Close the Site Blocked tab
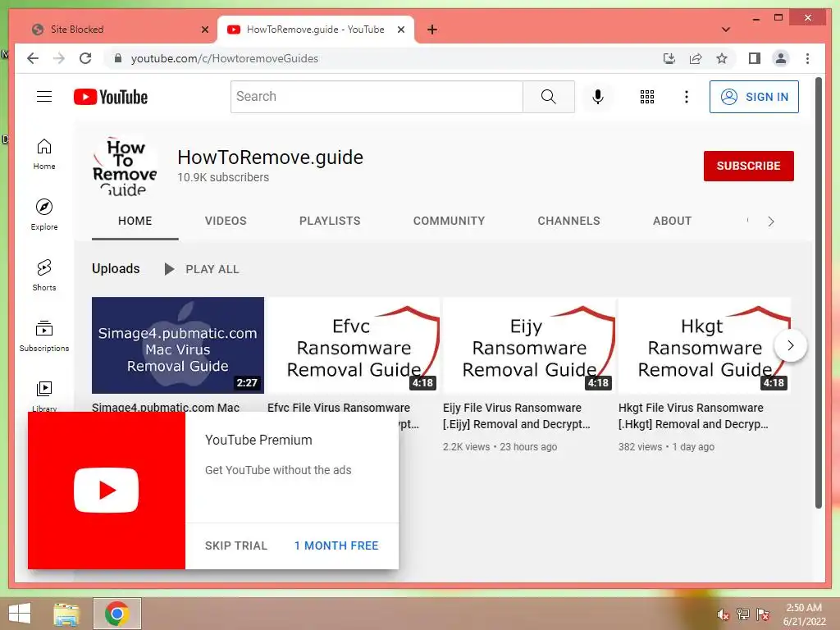Screen dimensions: 840x630 (204, 30)
